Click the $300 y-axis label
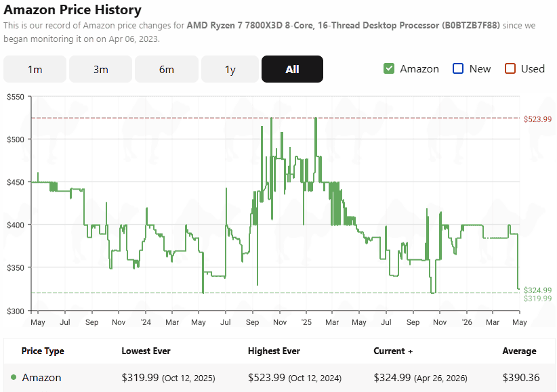This screenshot has width=557, height=392. coord(16,311)
